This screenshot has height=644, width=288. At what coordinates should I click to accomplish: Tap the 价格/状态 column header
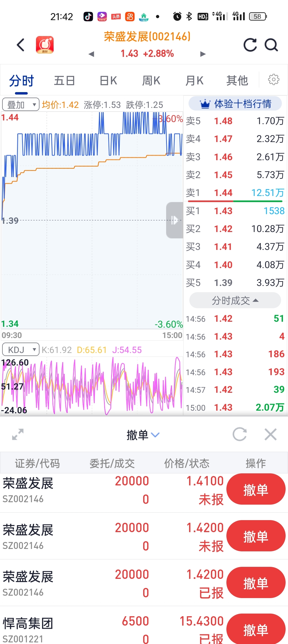point(187,464)
